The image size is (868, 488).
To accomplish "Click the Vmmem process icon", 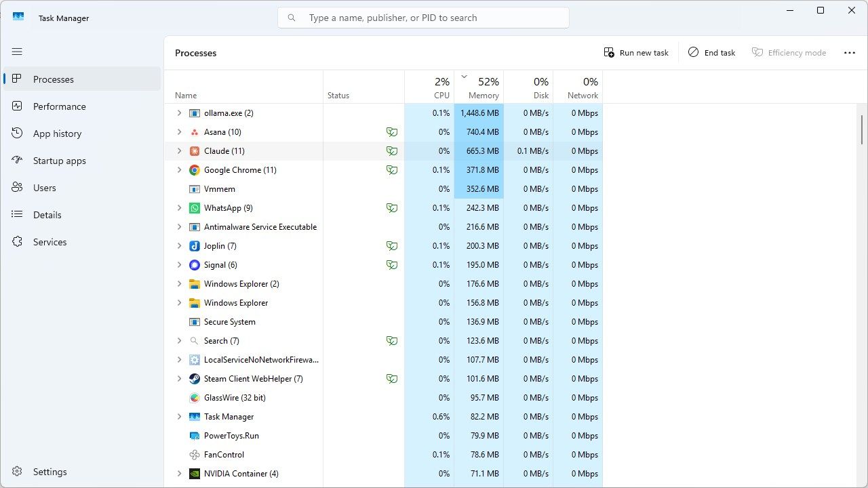I will click(195, 189).
